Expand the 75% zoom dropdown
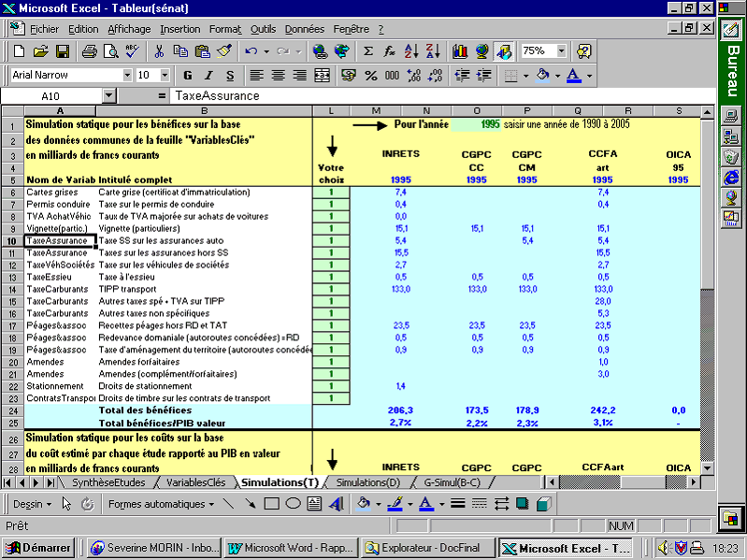The width and height of the screenshot is (747, 560). 560,51
